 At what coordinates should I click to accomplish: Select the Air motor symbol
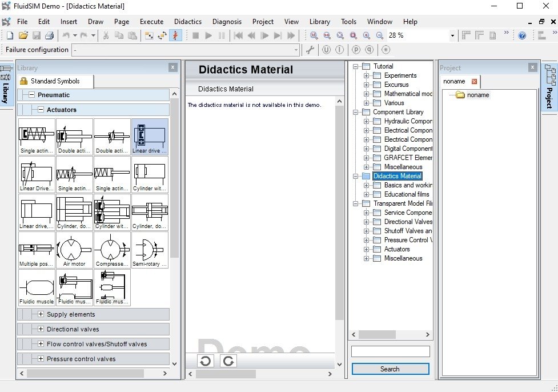click(x=74, y=250)
